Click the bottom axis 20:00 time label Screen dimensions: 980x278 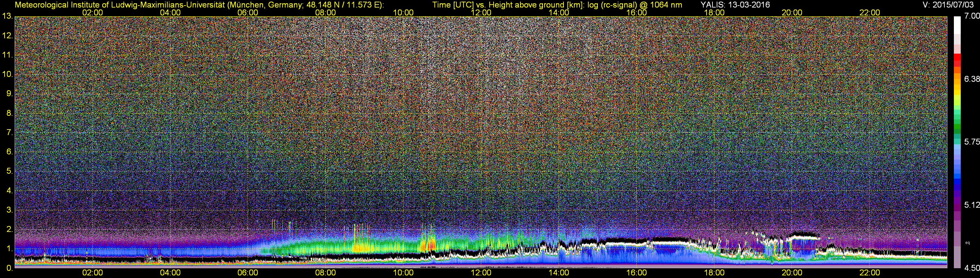point(792,273)
